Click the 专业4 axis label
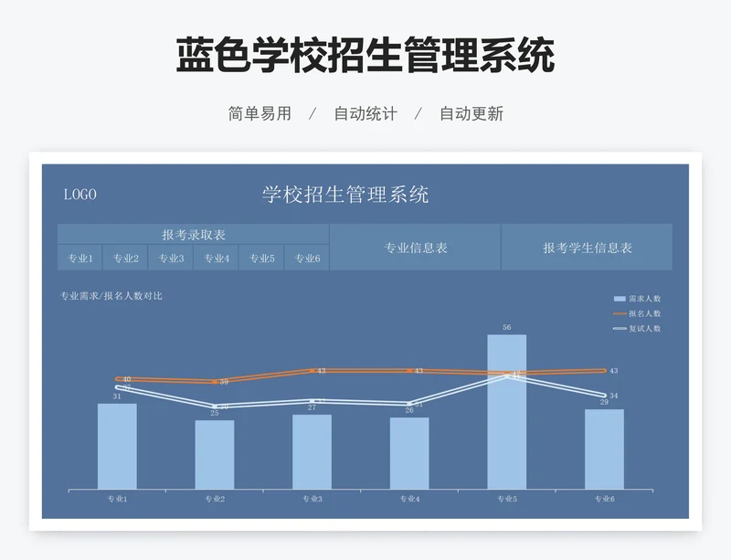Image resolution: width=731 pixels, height=560 pixels. (x=409, y=499)
